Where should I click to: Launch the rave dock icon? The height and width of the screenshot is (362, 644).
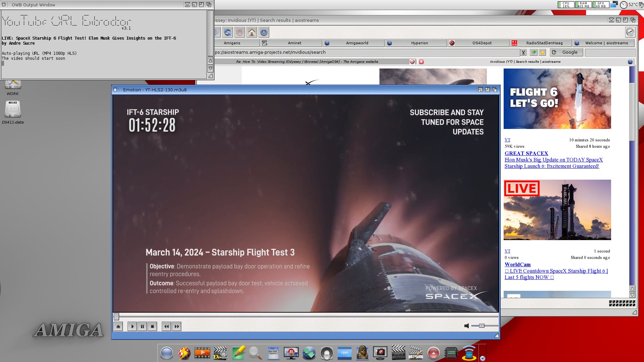[x=344, y=353]
